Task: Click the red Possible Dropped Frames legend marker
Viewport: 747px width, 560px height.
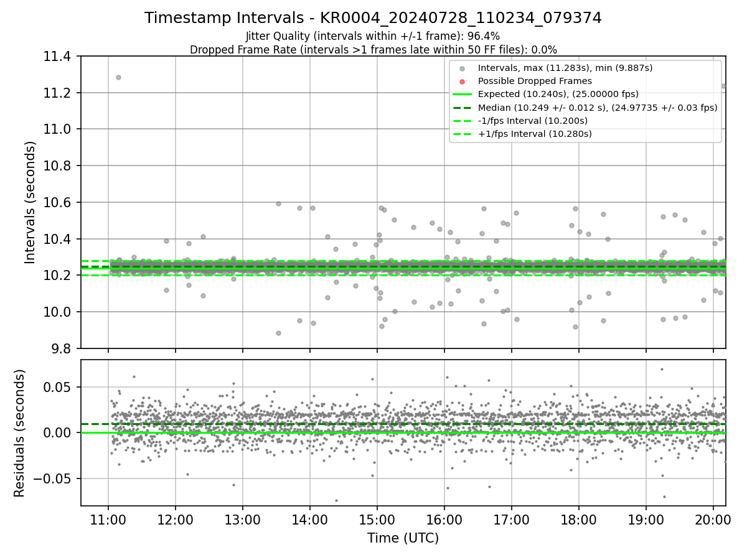Action: pyautogui.click(x=462, y=82)
